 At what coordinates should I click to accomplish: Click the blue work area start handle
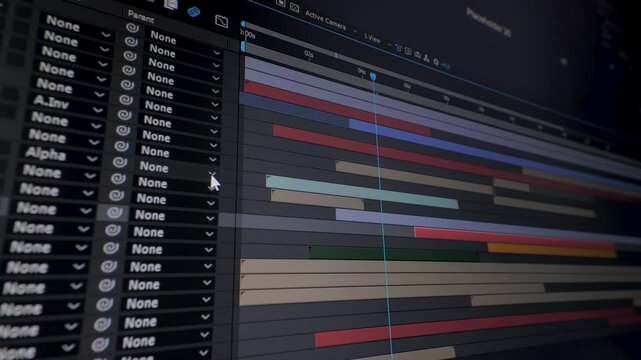(243, 47)
